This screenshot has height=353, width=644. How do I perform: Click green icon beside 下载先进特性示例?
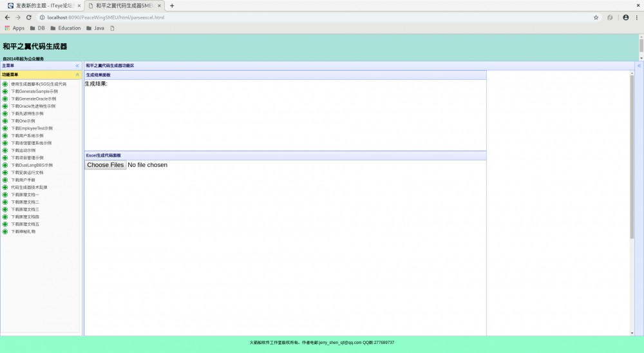point(5,113)
